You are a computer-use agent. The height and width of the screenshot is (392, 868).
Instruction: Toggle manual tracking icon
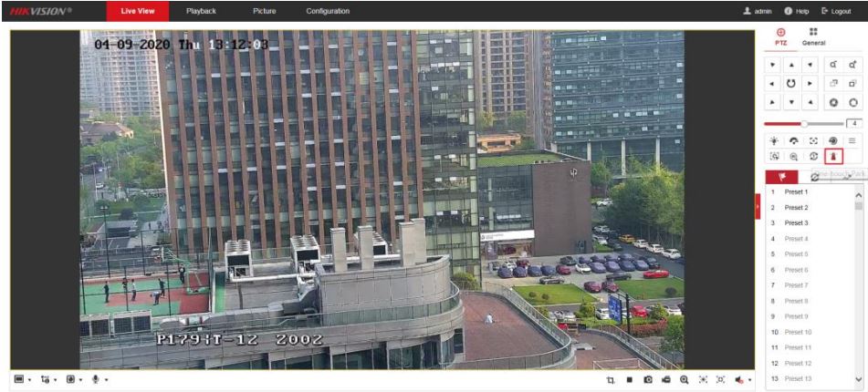click(774, 157)
